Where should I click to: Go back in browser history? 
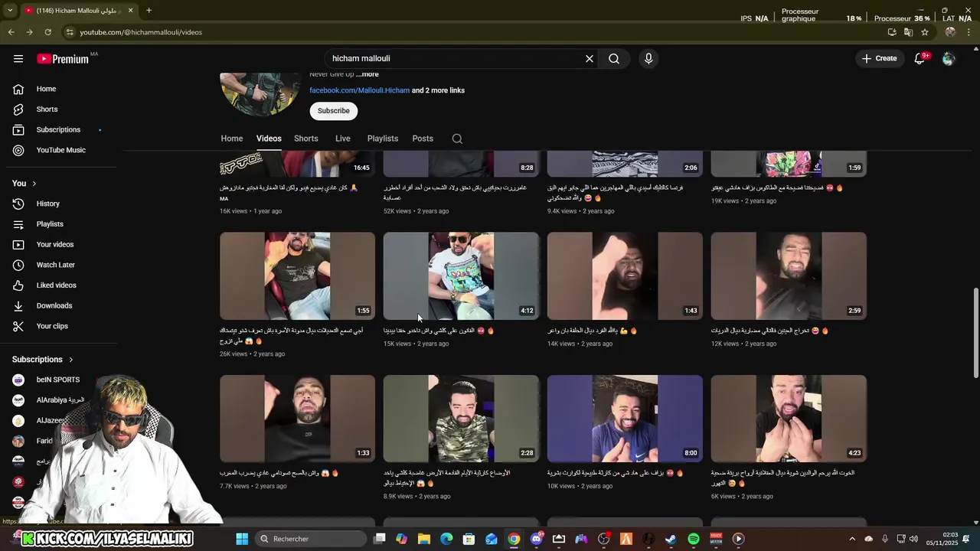coord(11,32)
